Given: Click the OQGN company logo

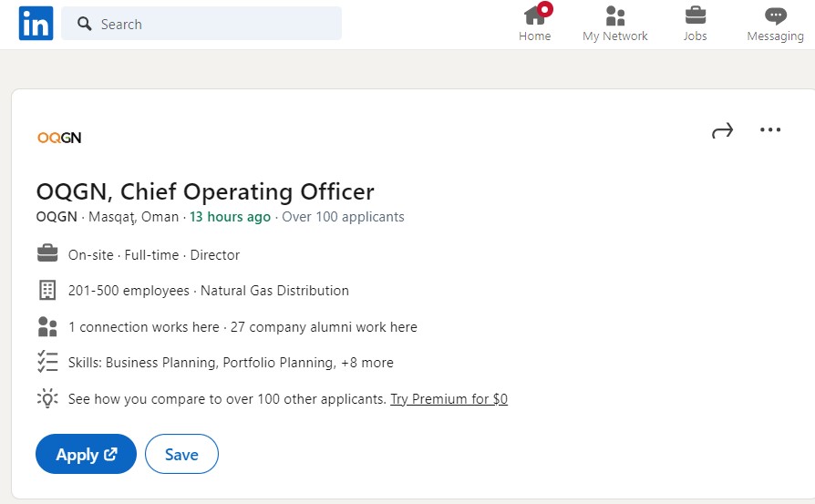Looking at the screenshot, I should point(59,138).
